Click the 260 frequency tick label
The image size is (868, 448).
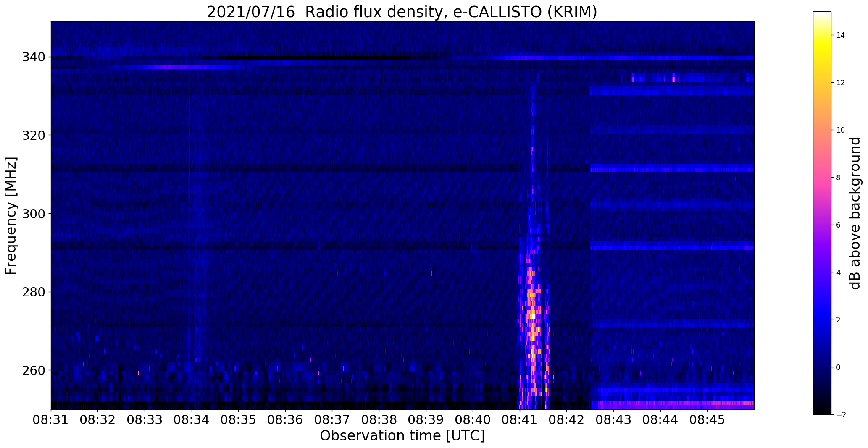click(x=34, y=371)
